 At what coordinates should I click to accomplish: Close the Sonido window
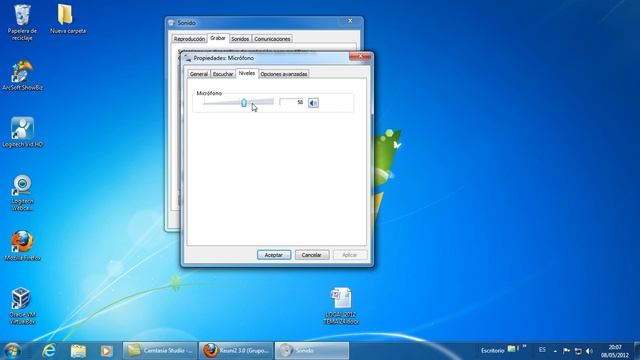coord(350,21)
